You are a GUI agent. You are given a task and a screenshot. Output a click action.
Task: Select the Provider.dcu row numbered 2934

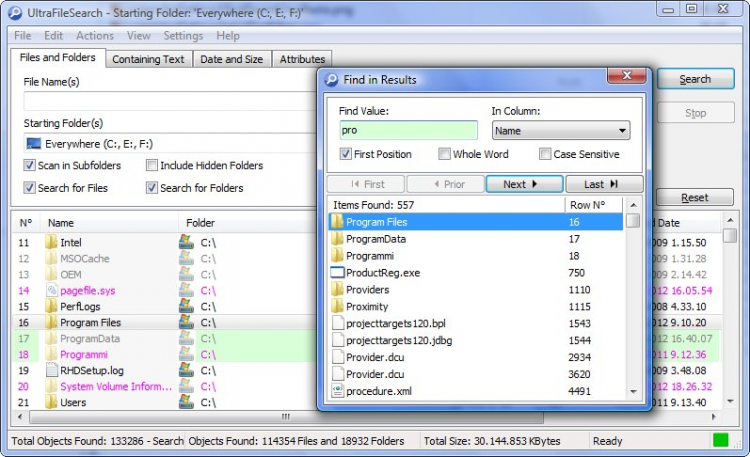coord(476,357)
